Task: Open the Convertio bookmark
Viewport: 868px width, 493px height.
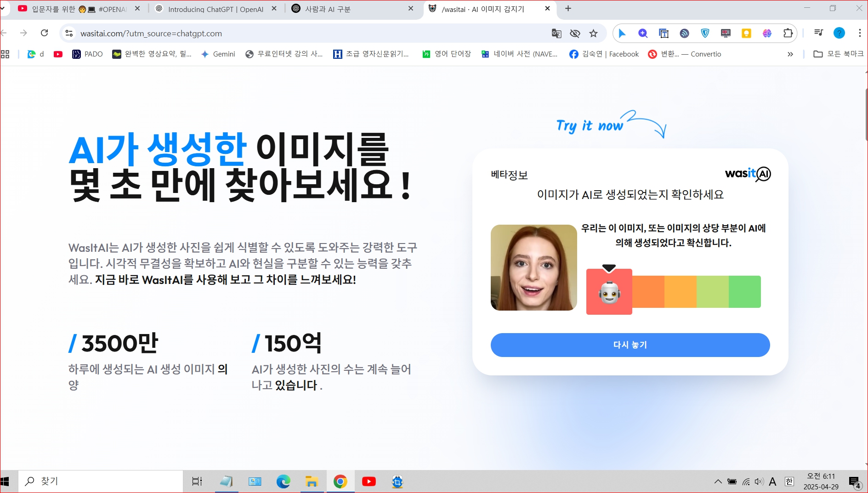Action: point(685,54)
